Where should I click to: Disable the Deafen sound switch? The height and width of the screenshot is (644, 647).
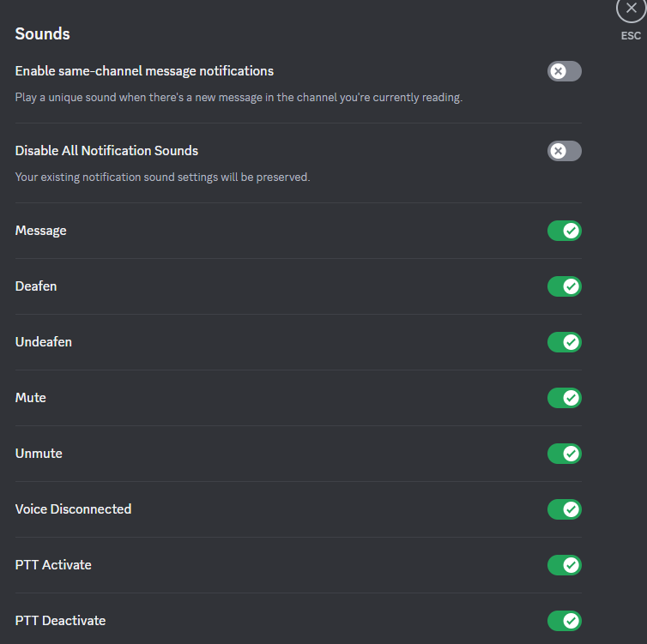click(565, 286)
